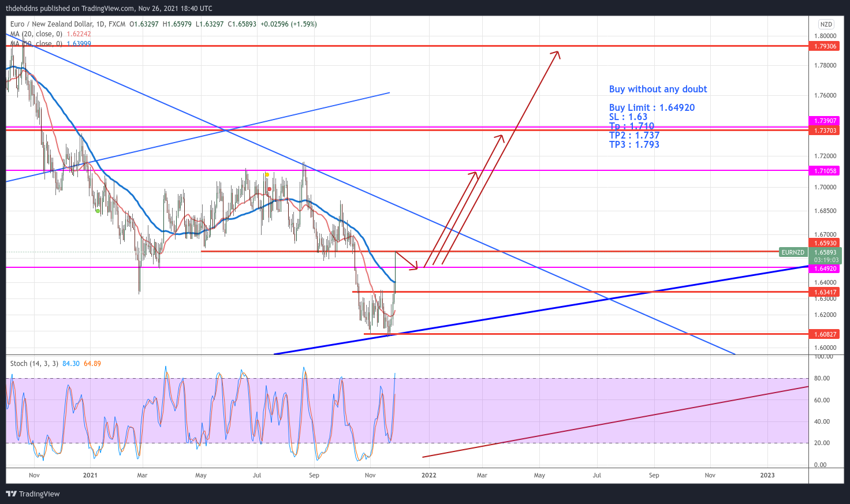850x504 pixels.
Task: Click the 80.00 stochastic axis label
Action: (x=822, y=378)
